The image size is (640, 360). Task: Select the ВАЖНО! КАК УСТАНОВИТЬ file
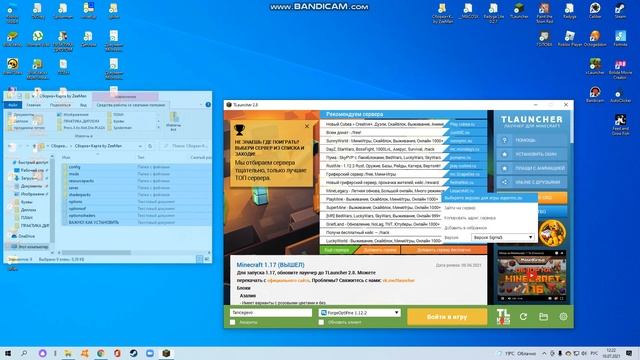pyautogui.click(x=136, y=222)
